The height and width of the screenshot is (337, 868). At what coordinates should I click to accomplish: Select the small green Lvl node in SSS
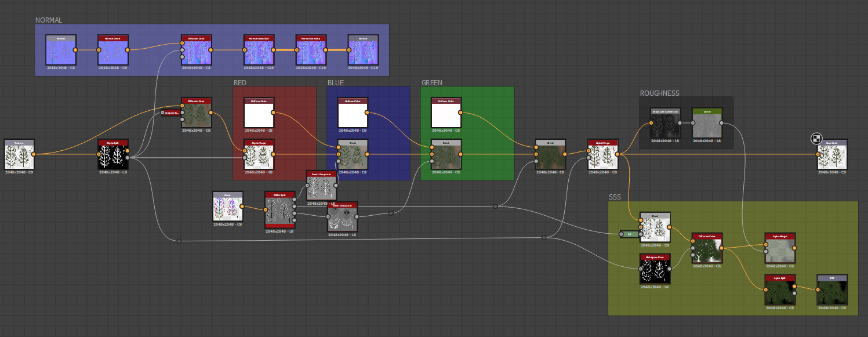click(629, 234)
